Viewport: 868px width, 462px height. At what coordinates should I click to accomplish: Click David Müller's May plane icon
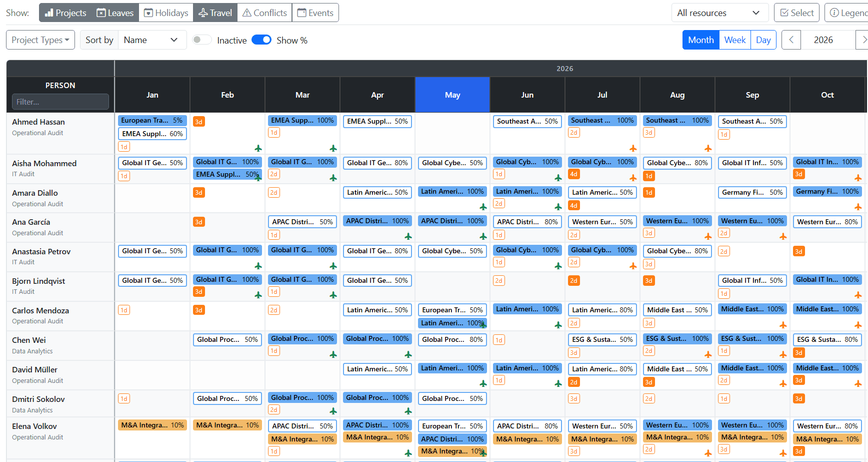pos(483,383)
